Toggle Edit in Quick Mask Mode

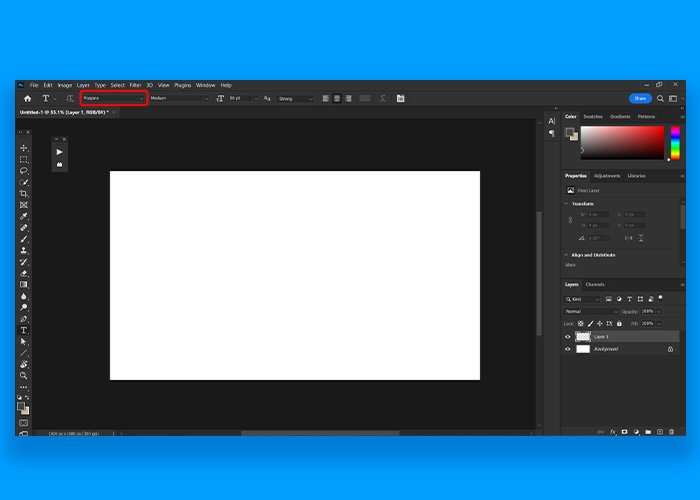point(24,423)
